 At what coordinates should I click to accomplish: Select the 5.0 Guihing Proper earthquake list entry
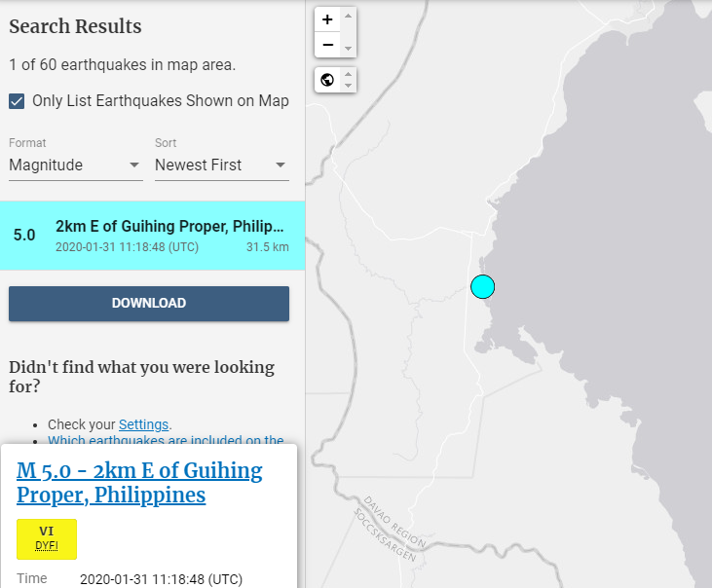click(152, 236)
